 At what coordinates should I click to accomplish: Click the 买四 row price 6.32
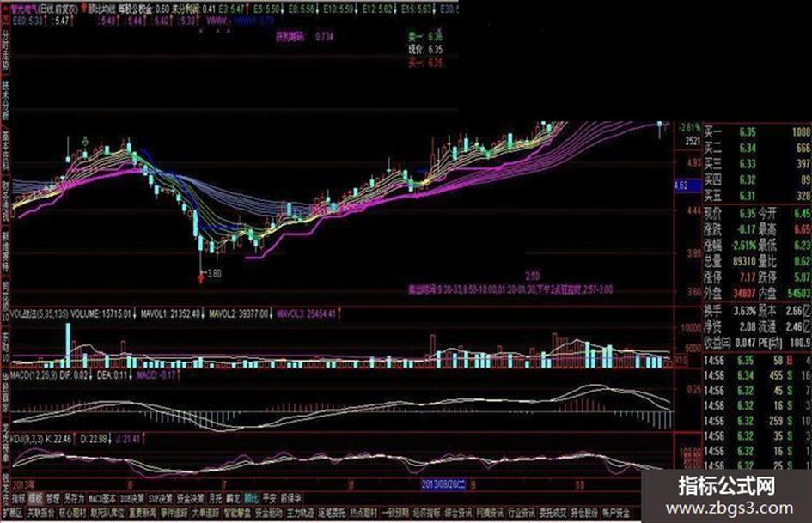[748, 180]
